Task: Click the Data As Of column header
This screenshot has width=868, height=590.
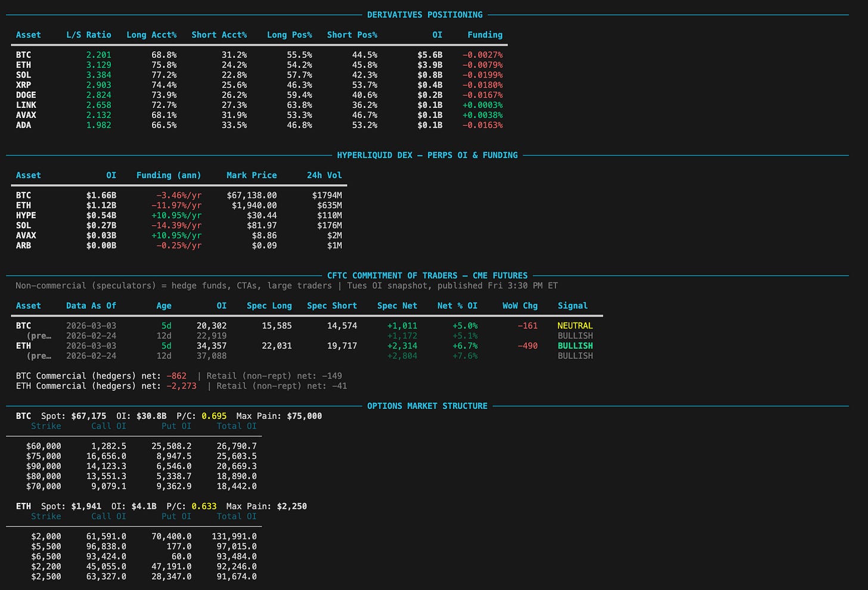Action: pos(91,306)
